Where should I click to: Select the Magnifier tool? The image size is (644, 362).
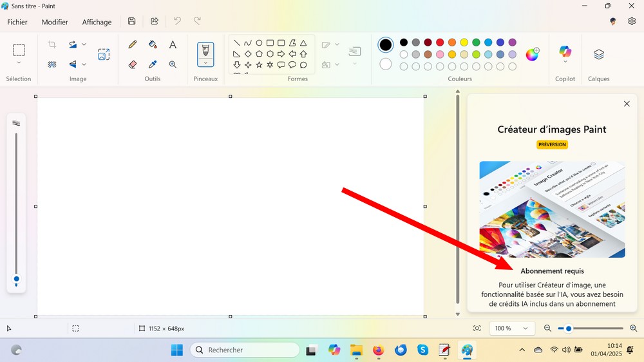coord(173,64)
